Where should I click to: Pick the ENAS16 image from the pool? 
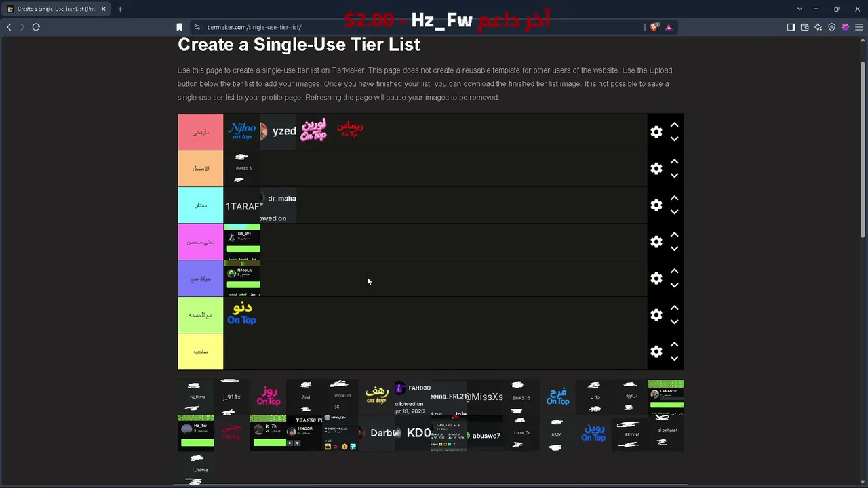[x=521, y=397]
